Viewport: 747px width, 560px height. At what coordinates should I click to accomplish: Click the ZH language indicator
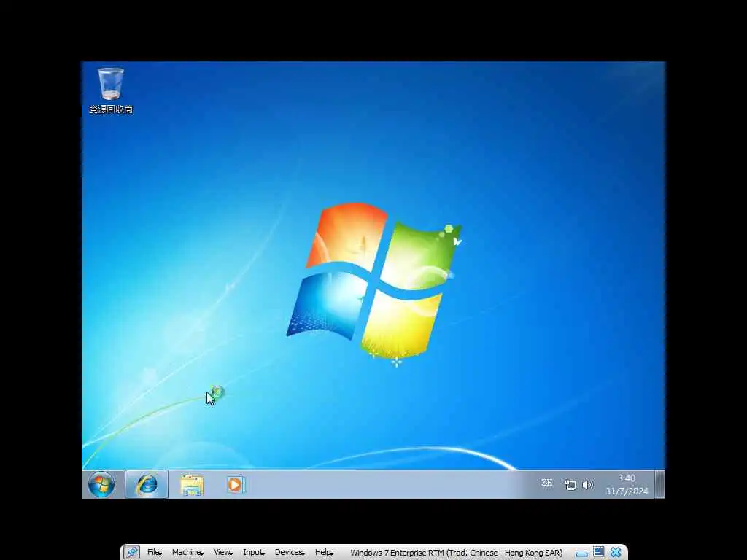coord(547,483)
